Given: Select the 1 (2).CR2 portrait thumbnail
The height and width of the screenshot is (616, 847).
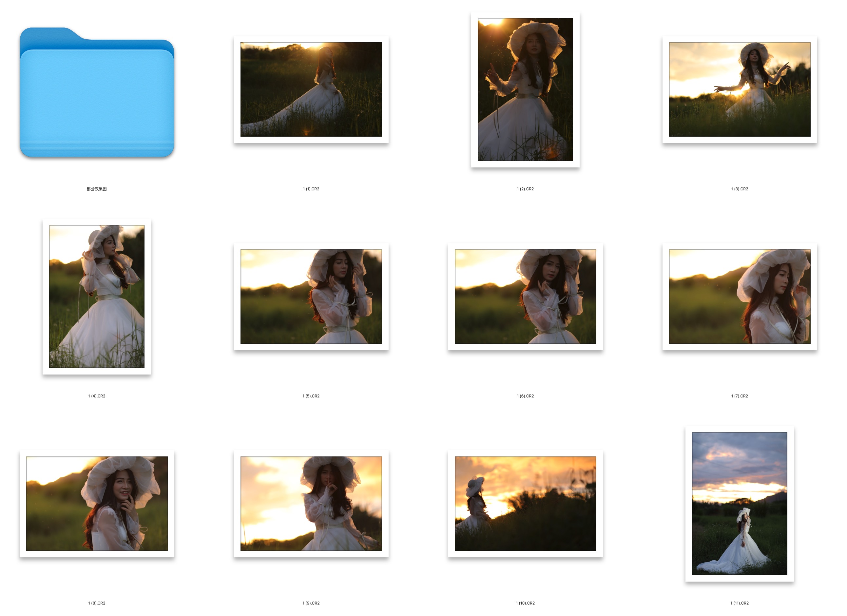Looking at the screenshot, I should click(525, 90).
